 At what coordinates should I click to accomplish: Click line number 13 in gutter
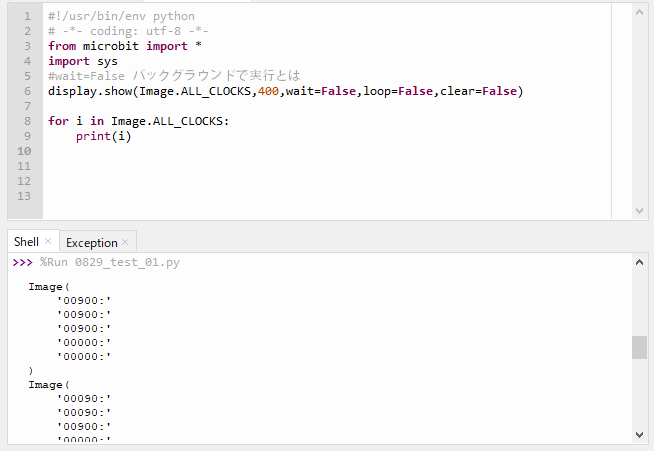(24, 196)
